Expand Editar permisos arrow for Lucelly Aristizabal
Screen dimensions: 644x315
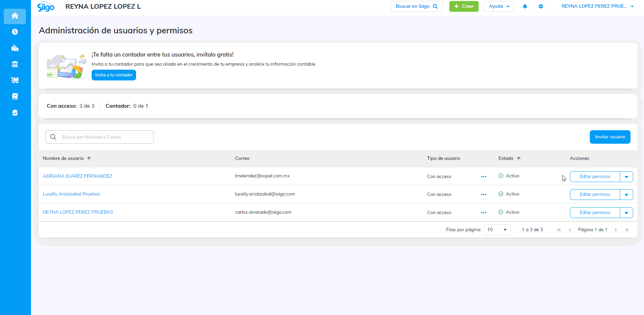click(x=626, y=195)
